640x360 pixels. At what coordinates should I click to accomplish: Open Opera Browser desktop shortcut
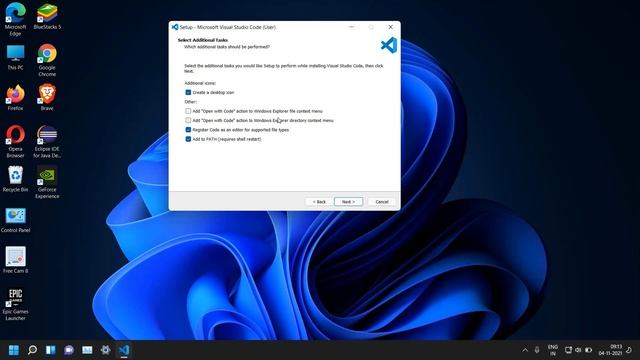16,141
